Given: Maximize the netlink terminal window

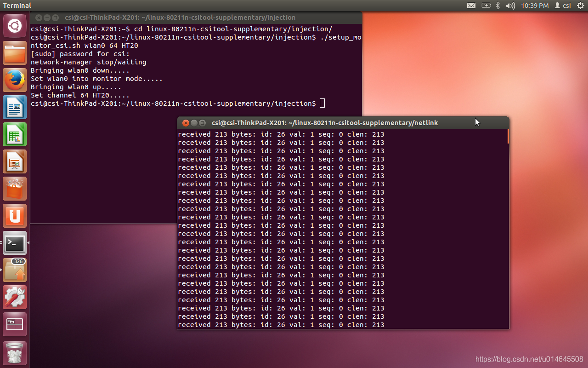Looking at the screenshot, I should coord(202,123).
